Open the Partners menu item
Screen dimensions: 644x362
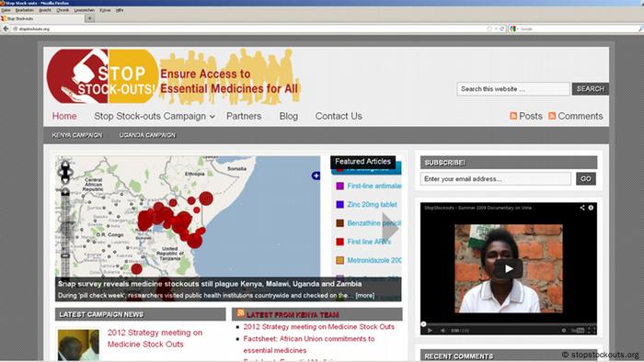[244, 117]
